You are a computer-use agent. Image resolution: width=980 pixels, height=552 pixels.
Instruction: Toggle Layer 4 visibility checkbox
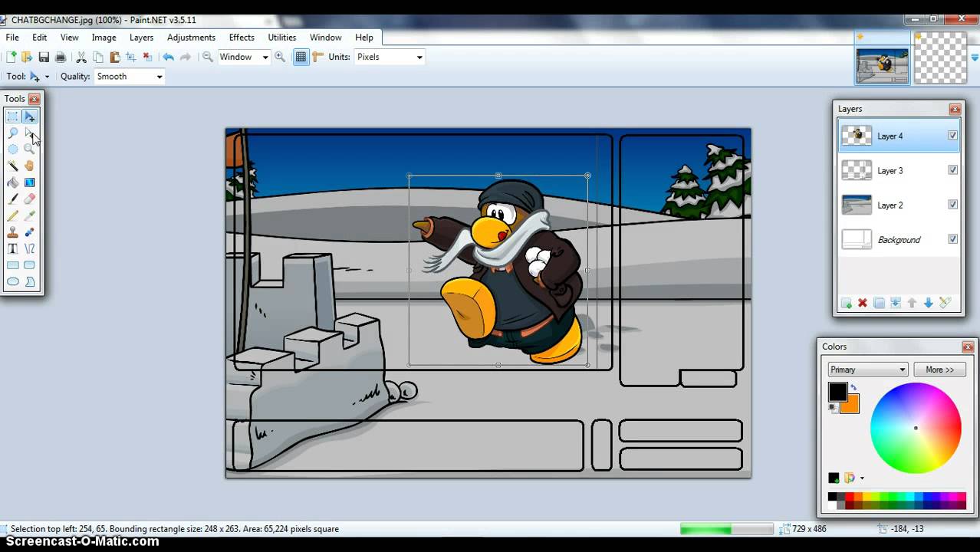click(x=952, y=135)
